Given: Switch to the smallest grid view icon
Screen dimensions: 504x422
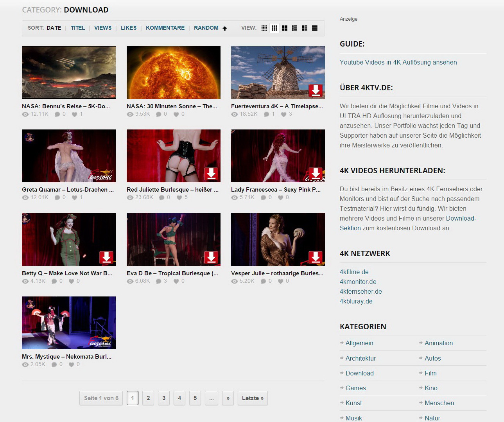Looking at the screenshot, I should coord(264,28).
